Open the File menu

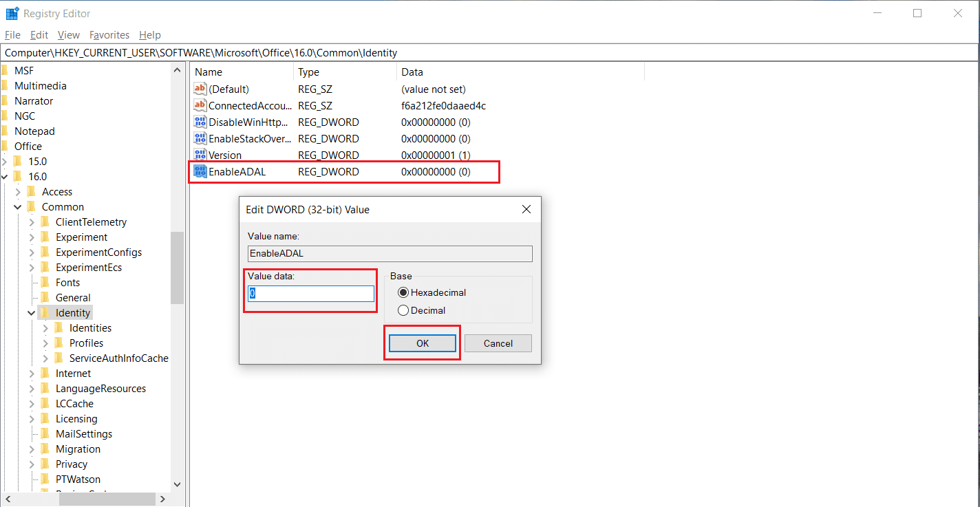tap(12, 34)
